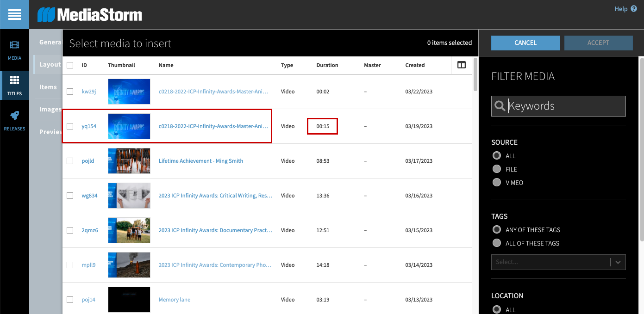
Task: Sort the list by Created column
Action: click(x=415, y=65)
